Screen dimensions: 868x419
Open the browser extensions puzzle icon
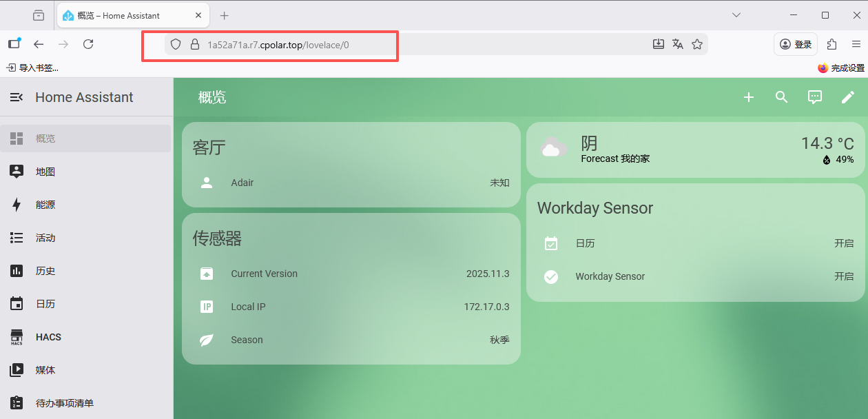pos(831,44)
